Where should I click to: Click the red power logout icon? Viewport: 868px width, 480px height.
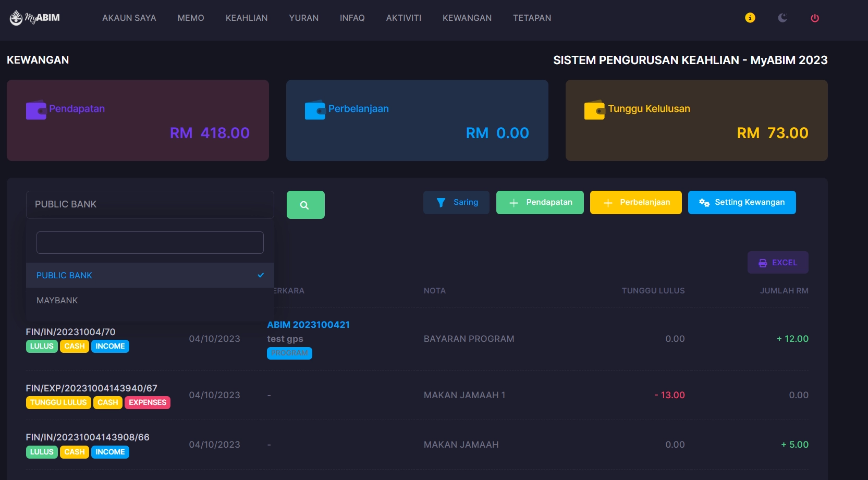814,18
